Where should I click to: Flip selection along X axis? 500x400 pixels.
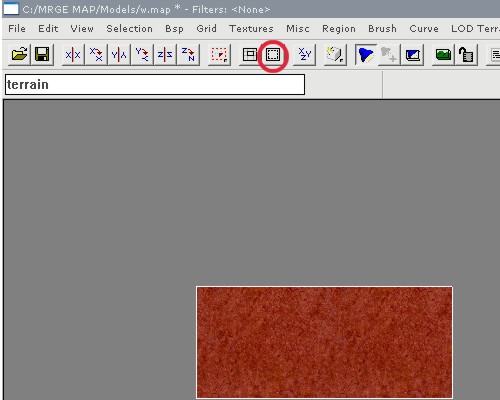click(73, 54)
